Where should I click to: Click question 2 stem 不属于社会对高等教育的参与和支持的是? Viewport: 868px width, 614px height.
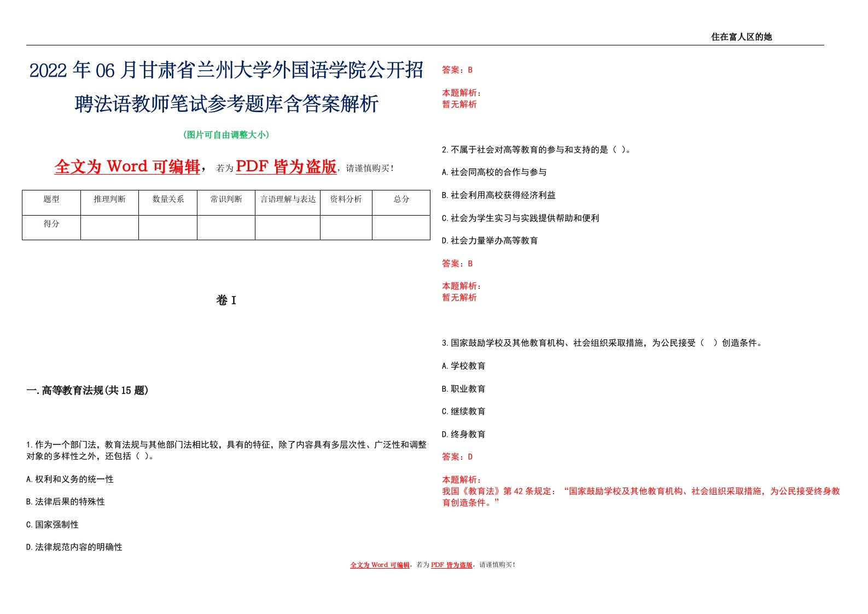pyautogui.click(x=537, y=149)
